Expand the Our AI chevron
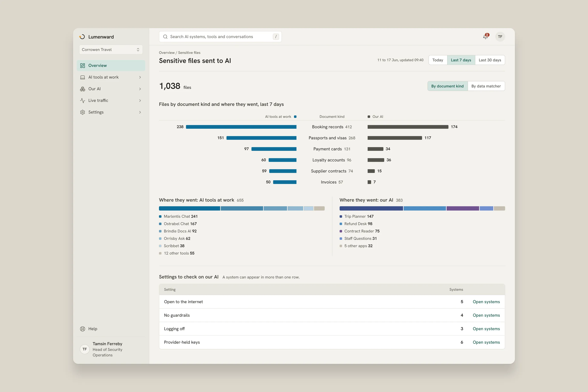The image size is (588, 392). (140, 89)
